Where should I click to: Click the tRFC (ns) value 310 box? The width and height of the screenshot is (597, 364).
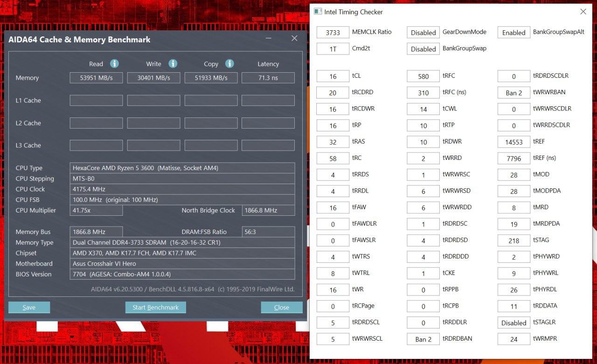423,92
